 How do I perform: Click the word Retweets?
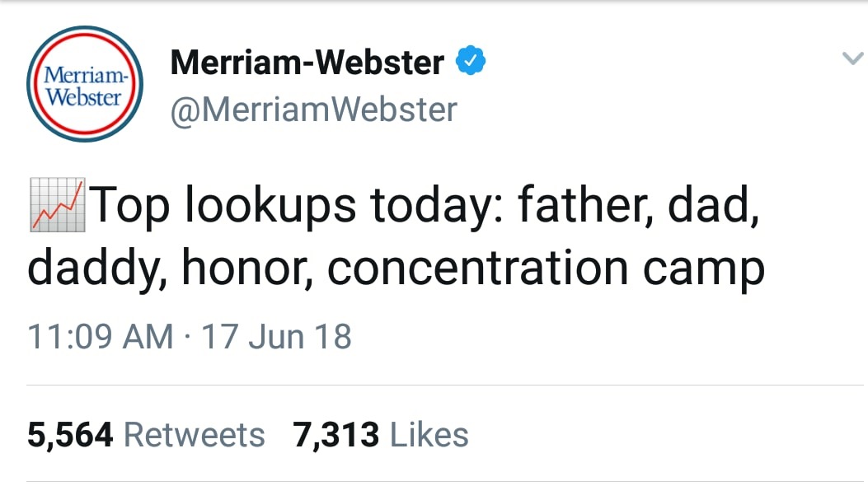tap(194, 435)
